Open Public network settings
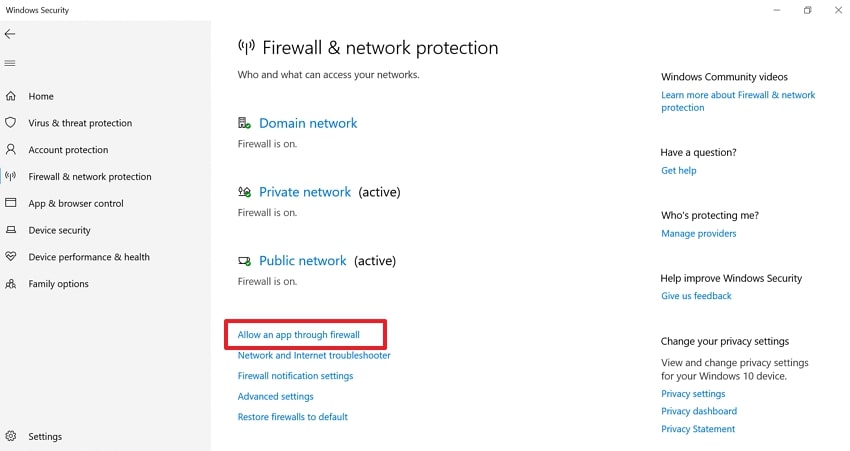 [302, 261]
